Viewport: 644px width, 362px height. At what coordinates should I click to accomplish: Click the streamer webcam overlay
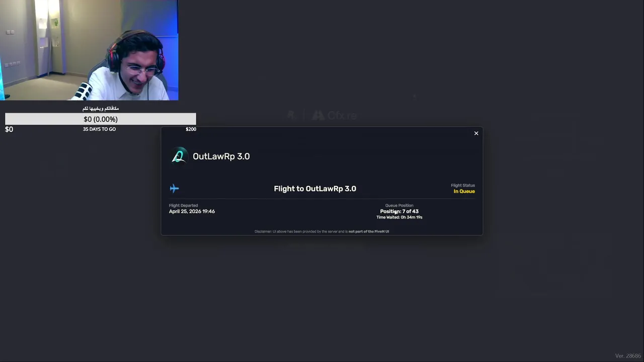[89, 50]
